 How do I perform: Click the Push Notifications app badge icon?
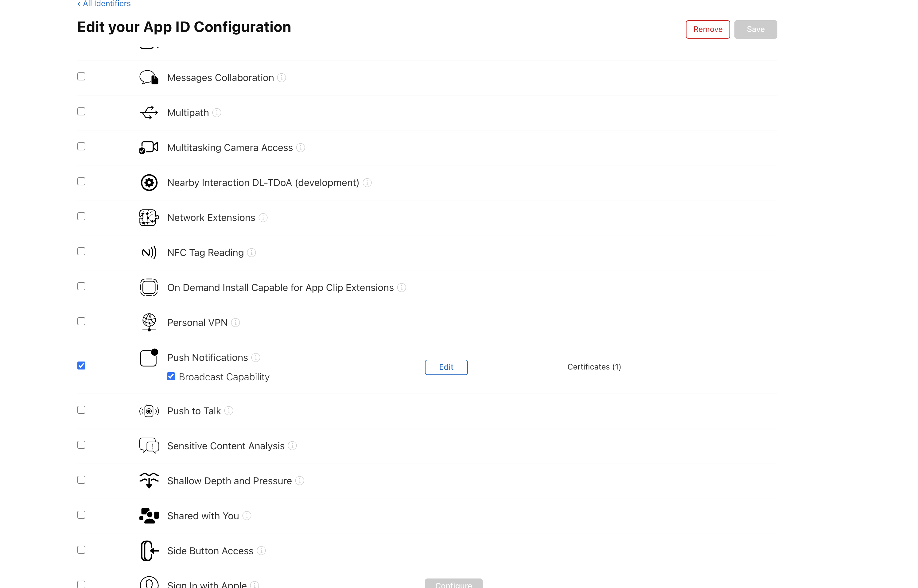click(149, 358)
